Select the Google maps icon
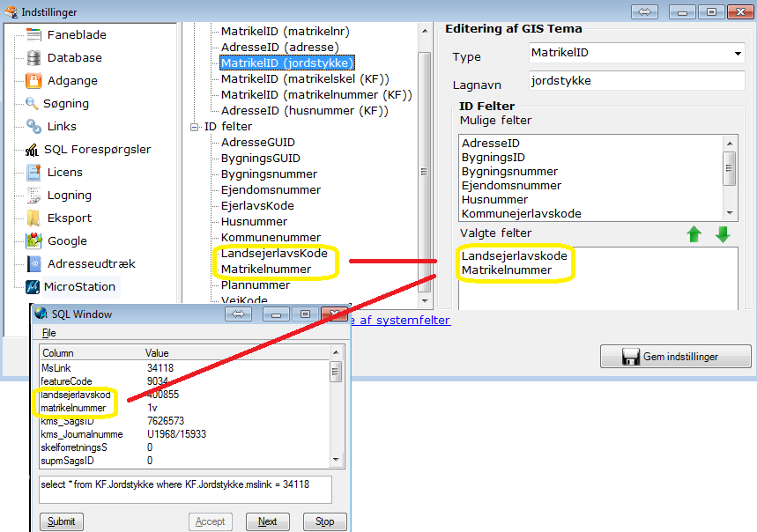 pyautogui.click(x=33, y=240)
